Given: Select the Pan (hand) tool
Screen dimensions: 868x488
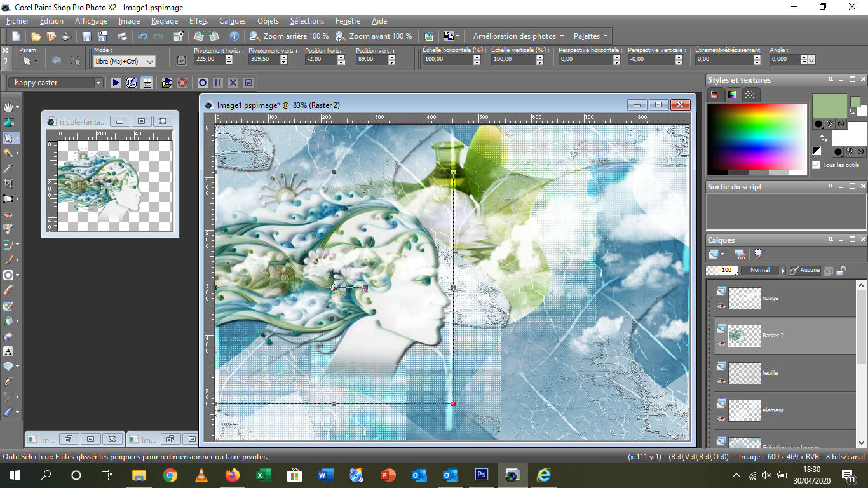Looking at the screenshot, I should pos(8,107).
